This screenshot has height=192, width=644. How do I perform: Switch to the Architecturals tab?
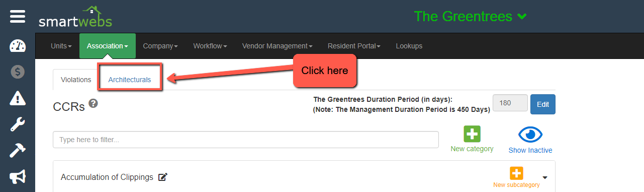pos(130,80)
